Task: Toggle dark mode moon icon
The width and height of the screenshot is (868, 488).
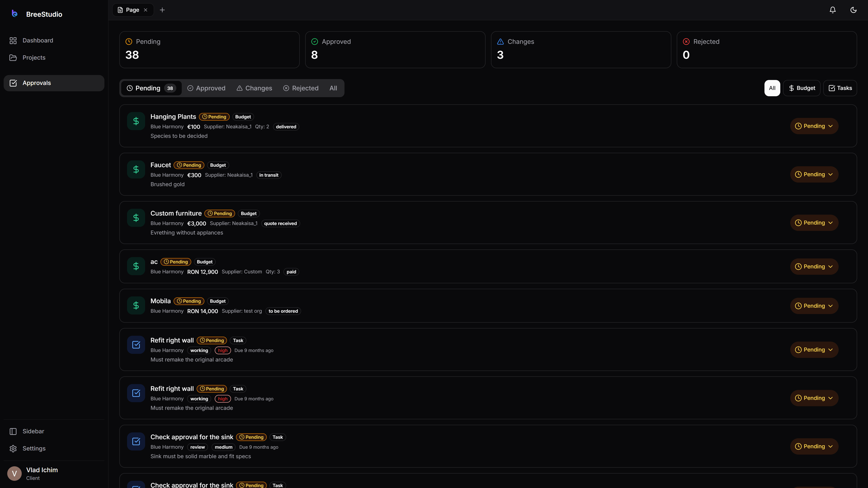Action: 854,10
